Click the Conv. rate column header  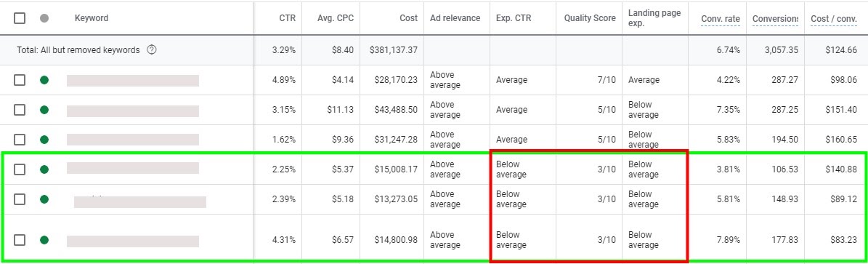(x=721, y=19)
